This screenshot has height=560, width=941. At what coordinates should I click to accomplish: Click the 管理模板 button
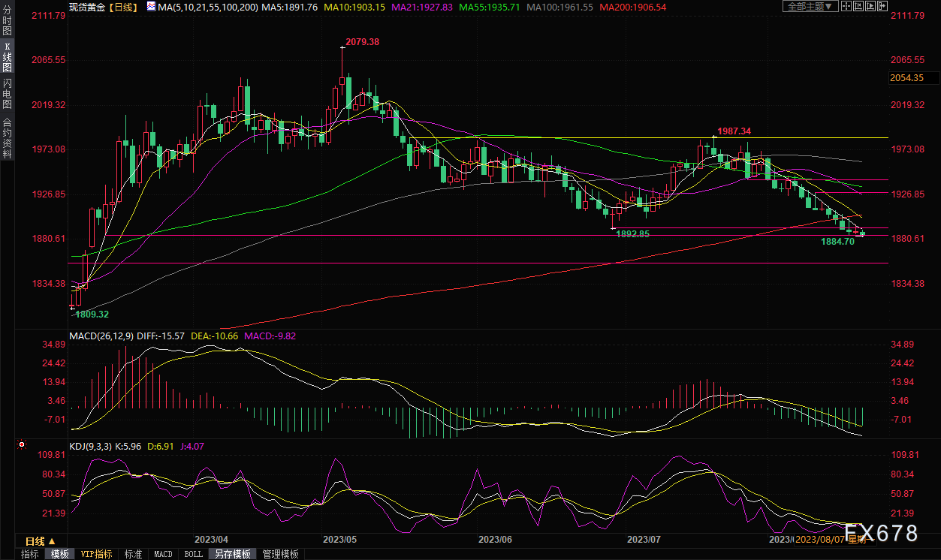280,554
